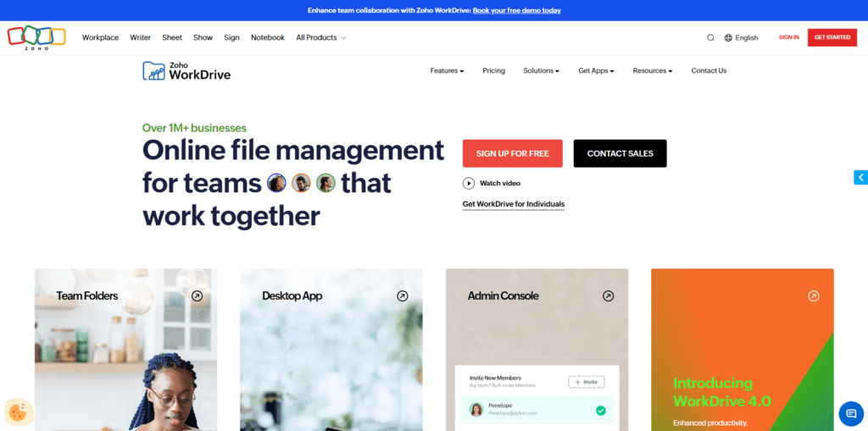Open Get WorkDrive for Individuals link
Image resolution: width=868 pixels, height=431 pixels.
click(514, 204)
